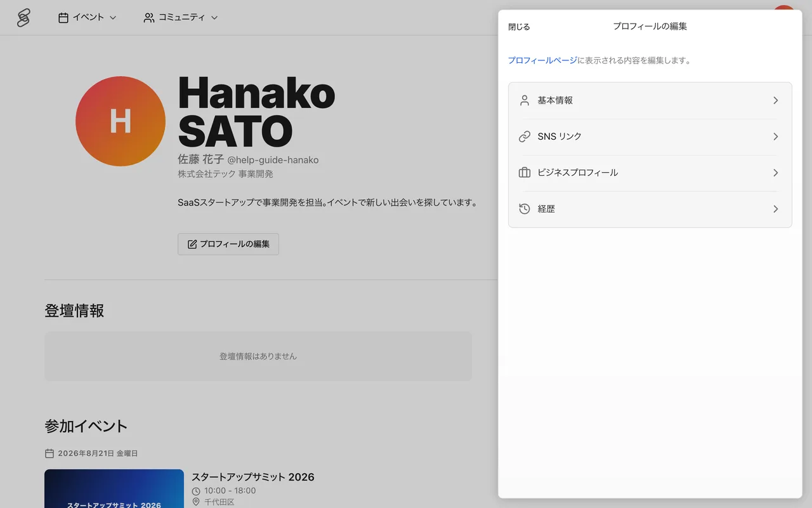Click the chevron on the 基本情報 row
812x508 pixels.
(775, 100)
